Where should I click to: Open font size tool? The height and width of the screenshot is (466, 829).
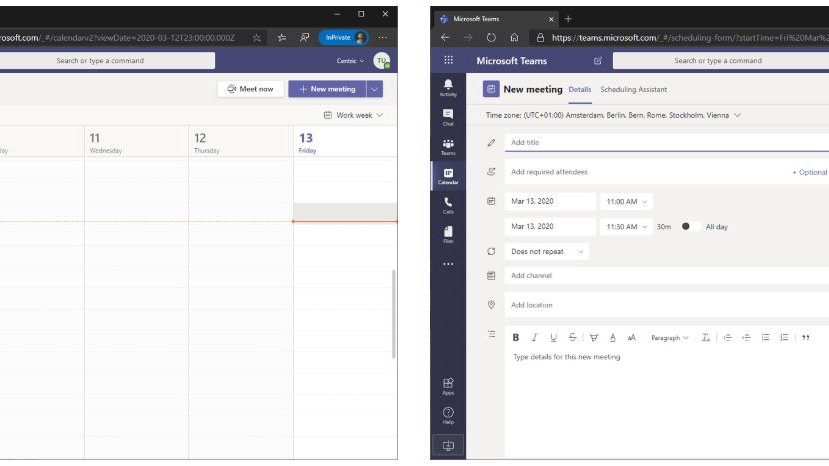[631, 337]
